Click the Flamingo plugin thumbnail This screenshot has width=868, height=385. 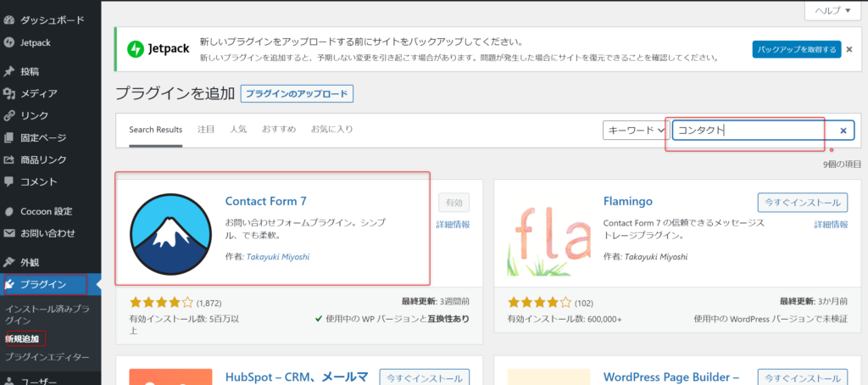click(548, 234)
